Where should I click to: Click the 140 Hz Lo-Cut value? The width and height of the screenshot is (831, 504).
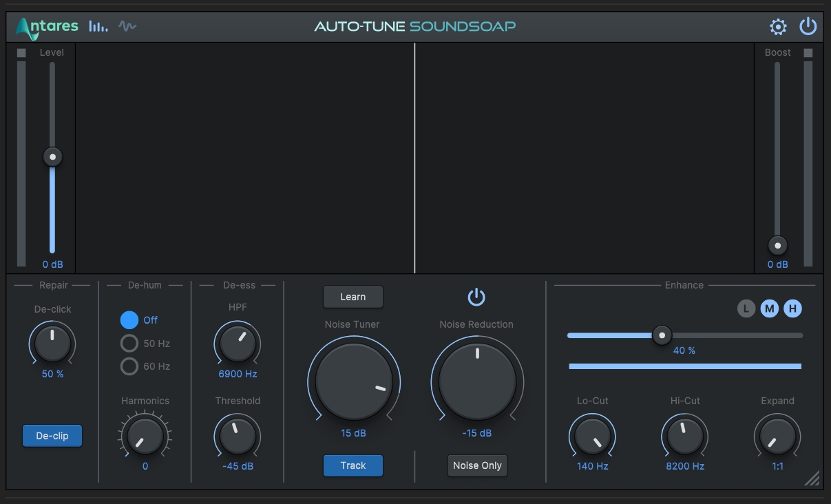592,466
